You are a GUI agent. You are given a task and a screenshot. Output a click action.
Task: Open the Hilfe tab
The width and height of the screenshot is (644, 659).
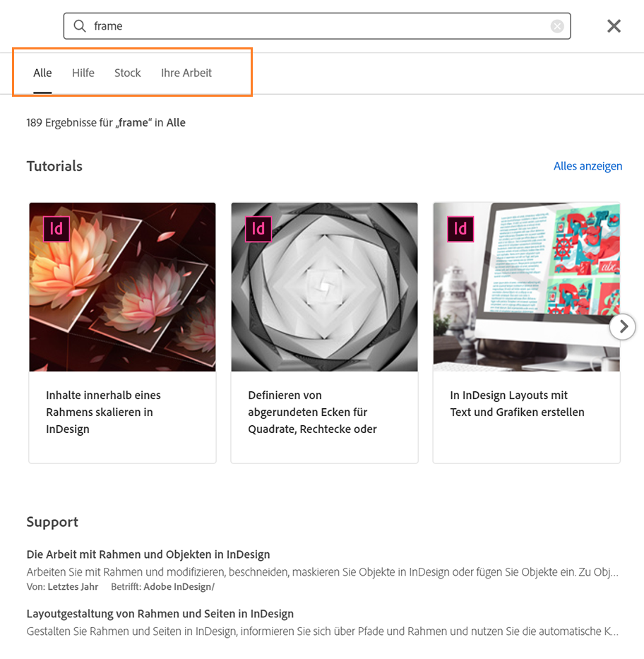[83, 73]
